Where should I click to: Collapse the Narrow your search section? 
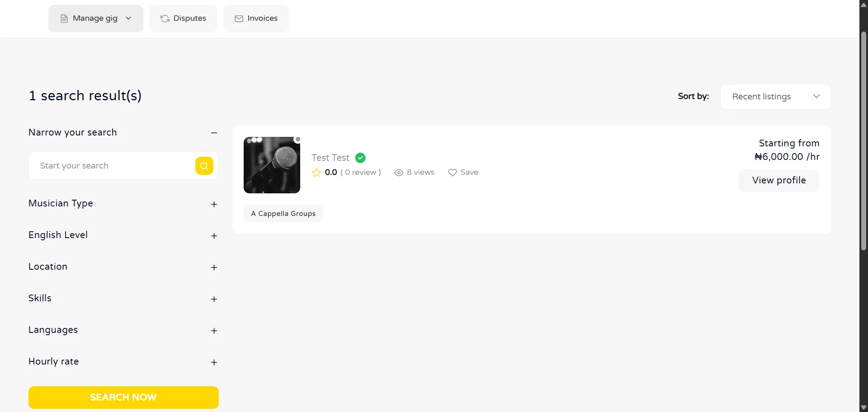coord(214,133)
